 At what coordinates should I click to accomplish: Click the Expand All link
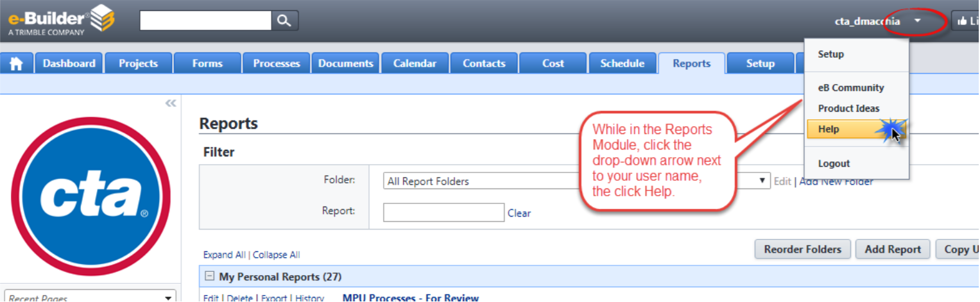(x=224, y=255)
